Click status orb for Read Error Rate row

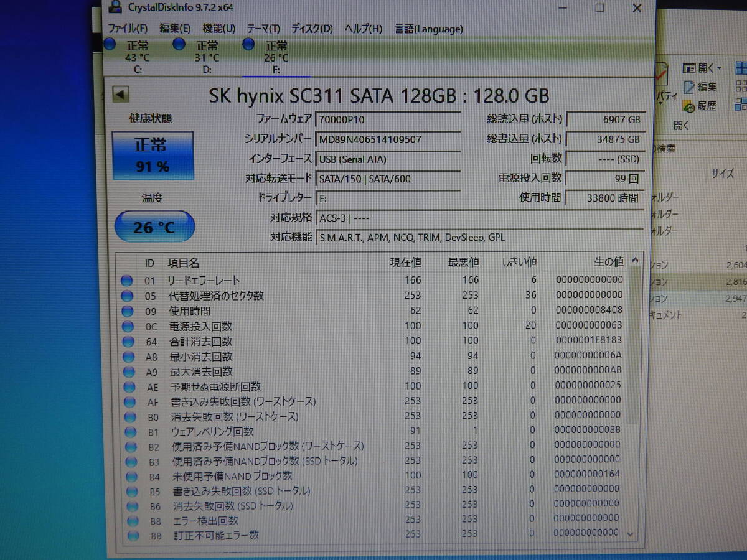127,281
